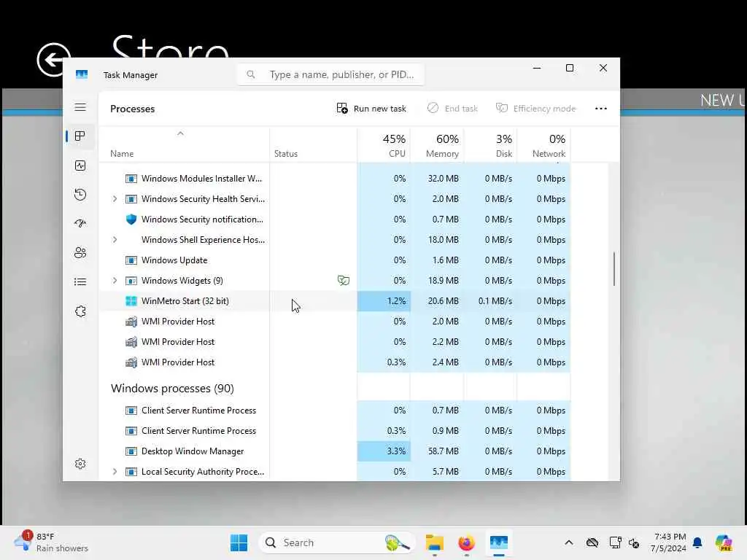The height and width of the screenshot is (560, 747).
Task: Expand the Windows Widgets (9) group
Action: 115,281
